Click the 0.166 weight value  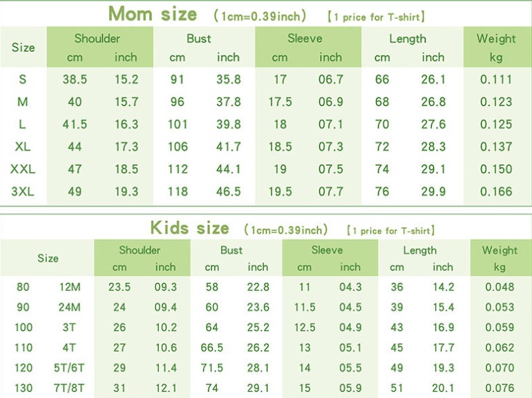496,191
